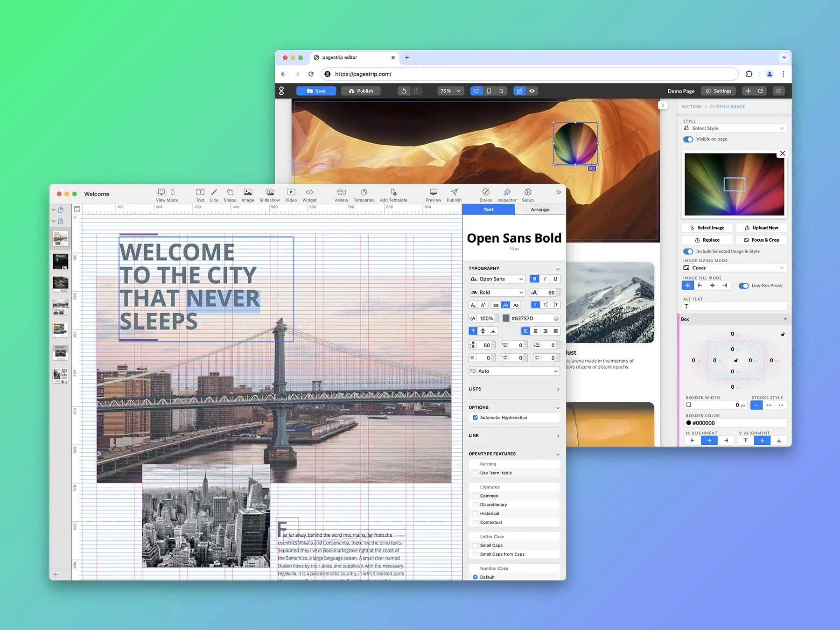Expand the Select Style dropdown

tap(735, 128)
